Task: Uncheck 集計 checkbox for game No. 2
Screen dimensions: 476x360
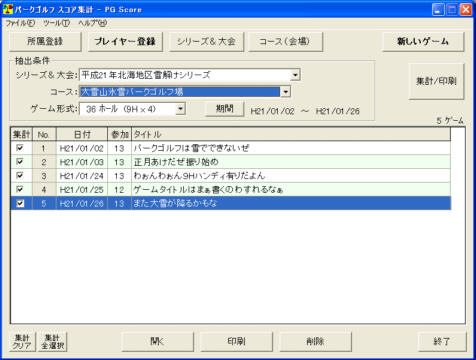Action: 20,162
